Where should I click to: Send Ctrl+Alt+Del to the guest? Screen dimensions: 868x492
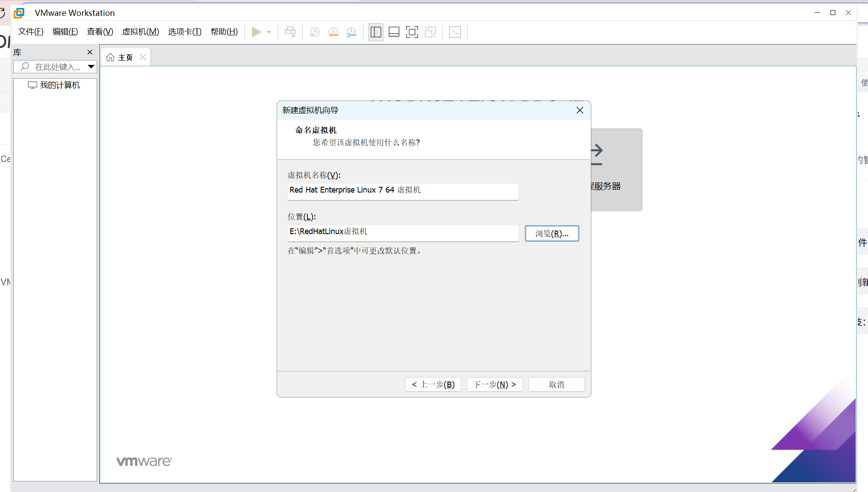290,32
